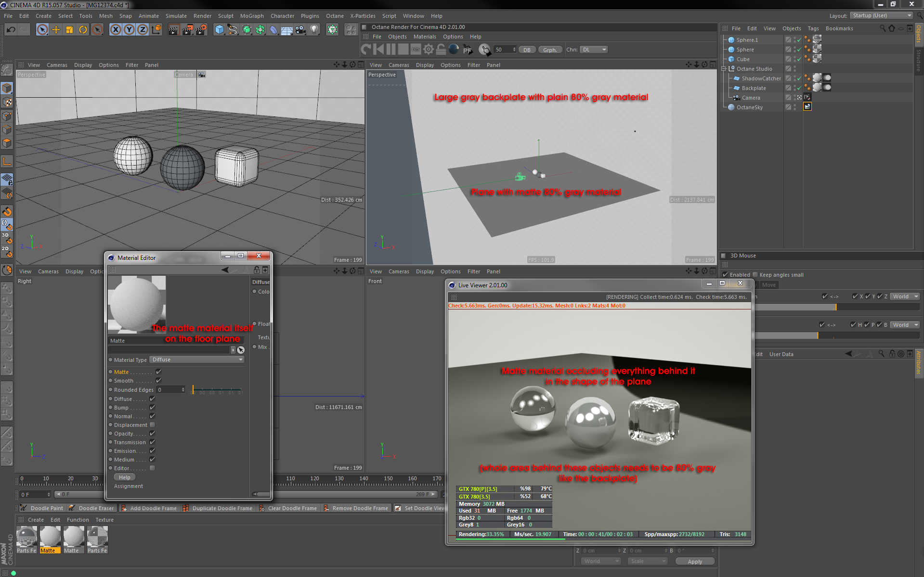Click the green deformer array icon
Viewport: 924px width, 577px height.
[x=260, y=30]
